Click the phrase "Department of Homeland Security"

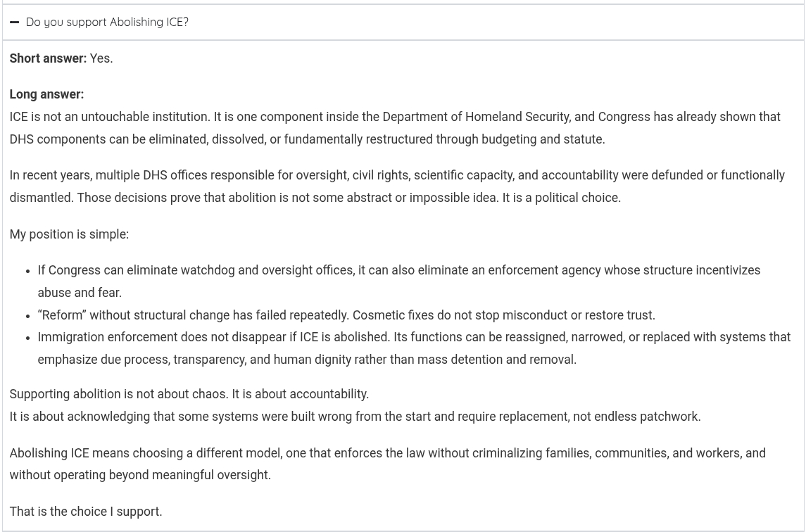pos(476,117)
